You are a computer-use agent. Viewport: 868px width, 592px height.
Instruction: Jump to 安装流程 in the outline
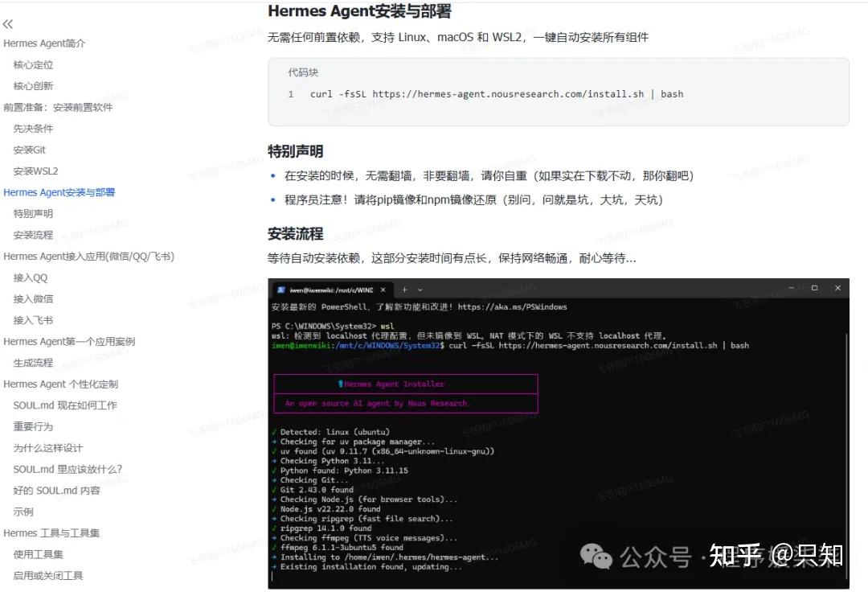pyautogui.click(x=33, y=235)
